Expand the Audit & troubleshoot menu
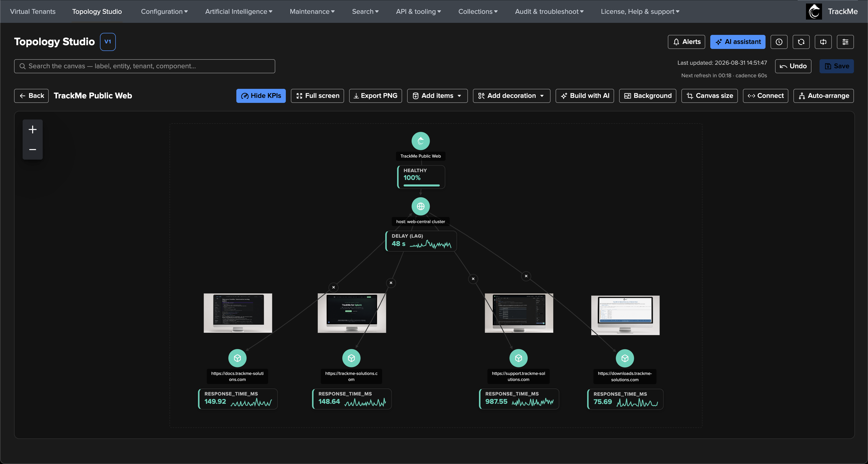Viewport: 868px width, 464px height. (x=549, y=12)
